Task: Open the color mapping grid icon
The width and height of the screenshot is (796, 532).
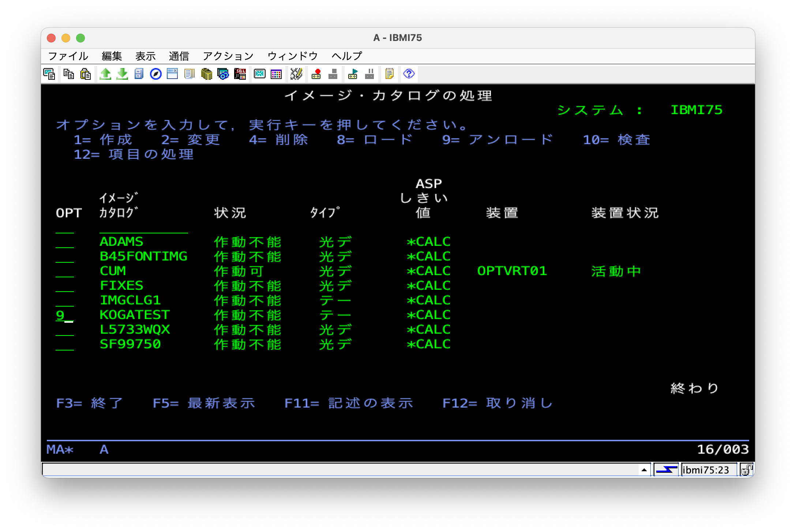Action: (x=276, y=74)
